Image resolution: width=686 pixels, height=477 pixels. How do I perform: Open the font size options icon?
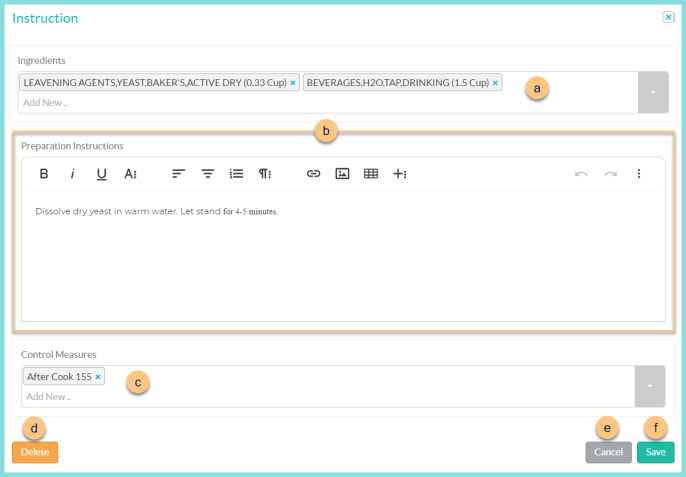click(130, 174)
